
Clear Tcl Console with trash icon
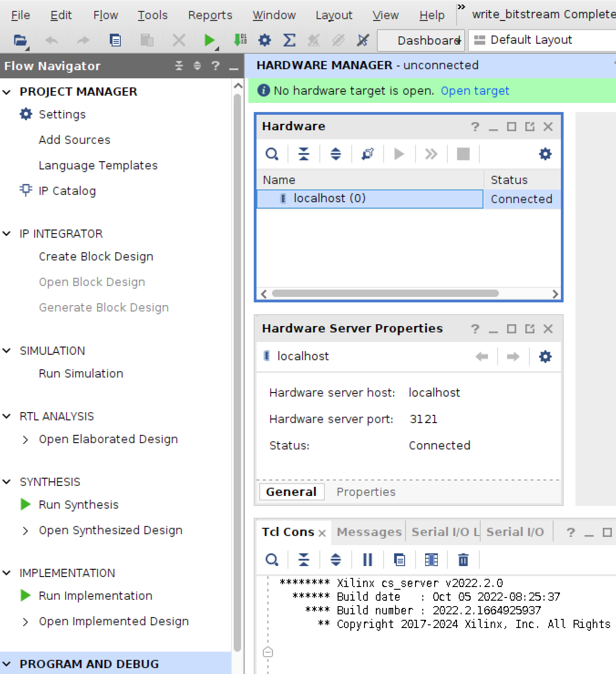(463, 560)
